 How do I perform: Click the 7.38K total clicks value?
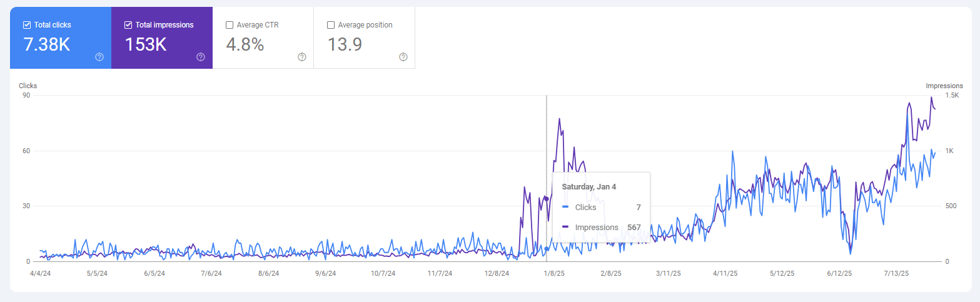(x=47, y=45)
